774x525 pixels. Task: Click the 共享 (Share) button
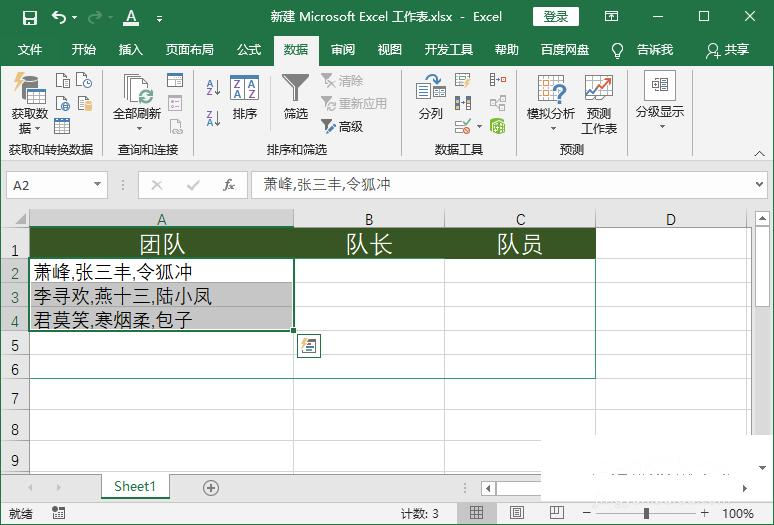pyautogui.click(x=728, y=50)
